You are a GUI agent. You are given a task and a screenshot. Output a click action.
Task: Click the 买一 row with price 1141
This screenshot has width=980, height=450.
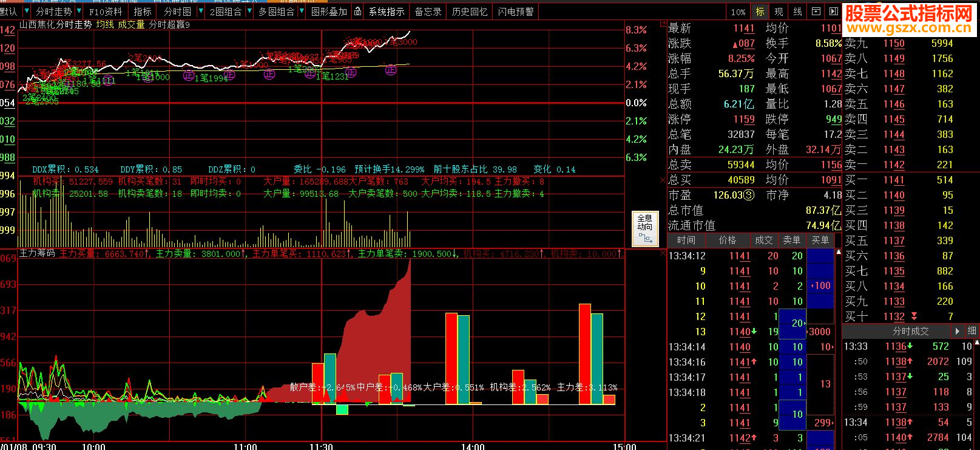click(910, 180)
